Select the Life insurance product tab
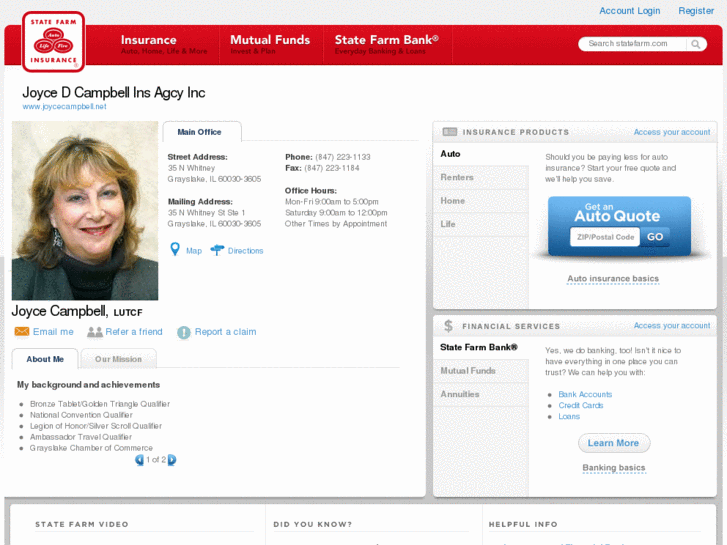The height and width of the screenshot is (545, 727). tap(481, 224)
